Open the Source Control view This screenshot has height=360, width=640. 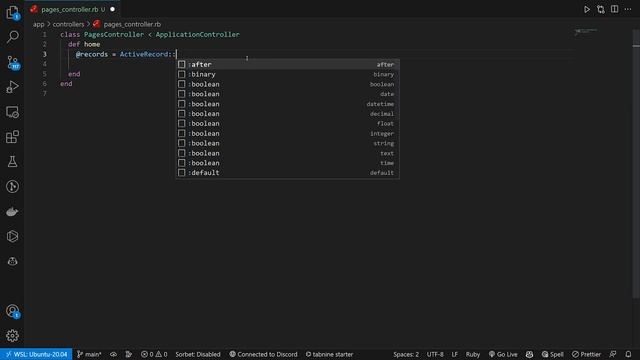13,62
